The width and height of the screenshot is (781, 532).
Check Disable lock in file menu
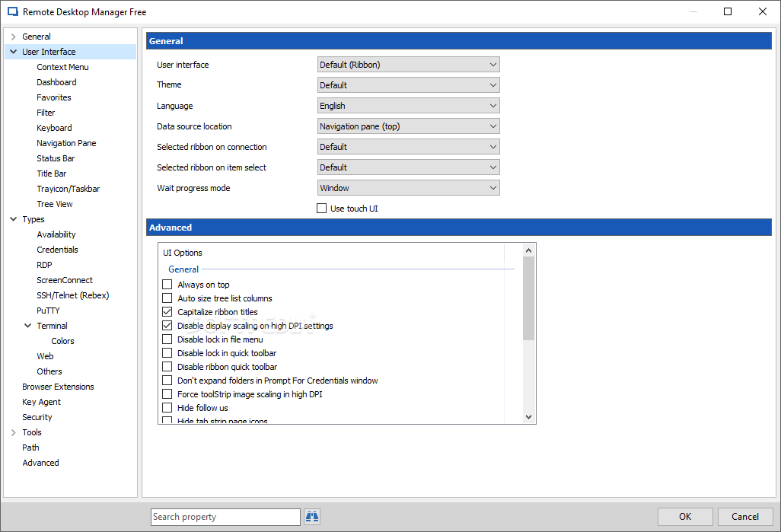tap(167, 339)
